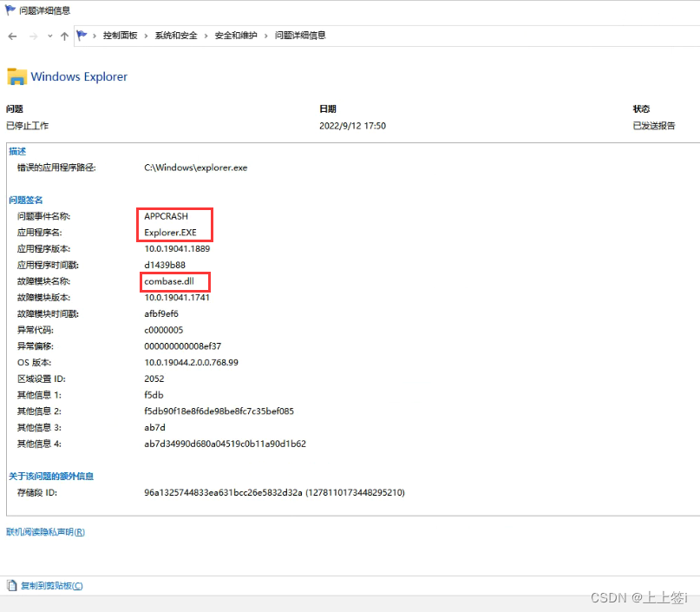Select the date 2022/9/12 17:50
Image resolution: width=700 pixels, height=612 pixels.
pyautogui.click(x=352, y=126)
